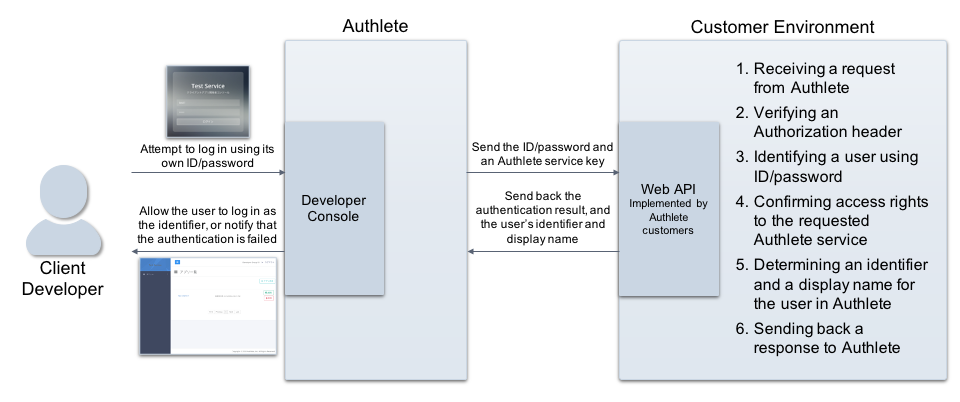Click "Send the ID/password and an Authlete service key"
The width and height of the screenshot is (960, 402).
542,155
